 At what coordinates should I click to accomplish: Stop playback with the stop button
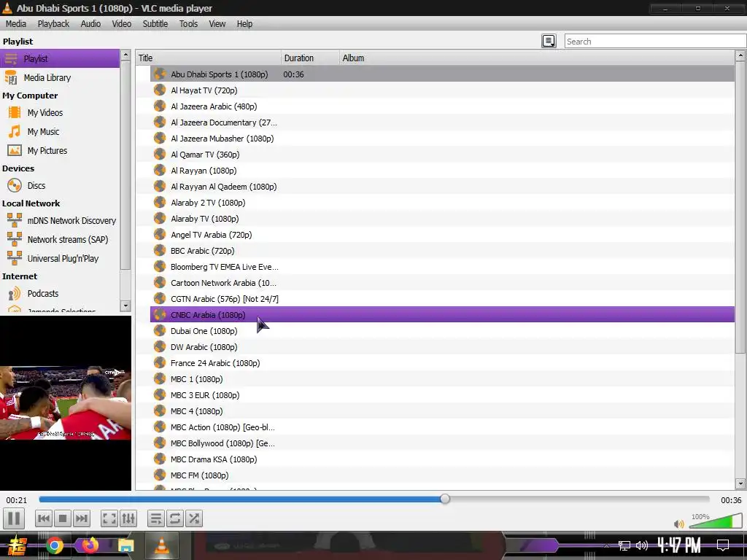(x=63, y=518)
